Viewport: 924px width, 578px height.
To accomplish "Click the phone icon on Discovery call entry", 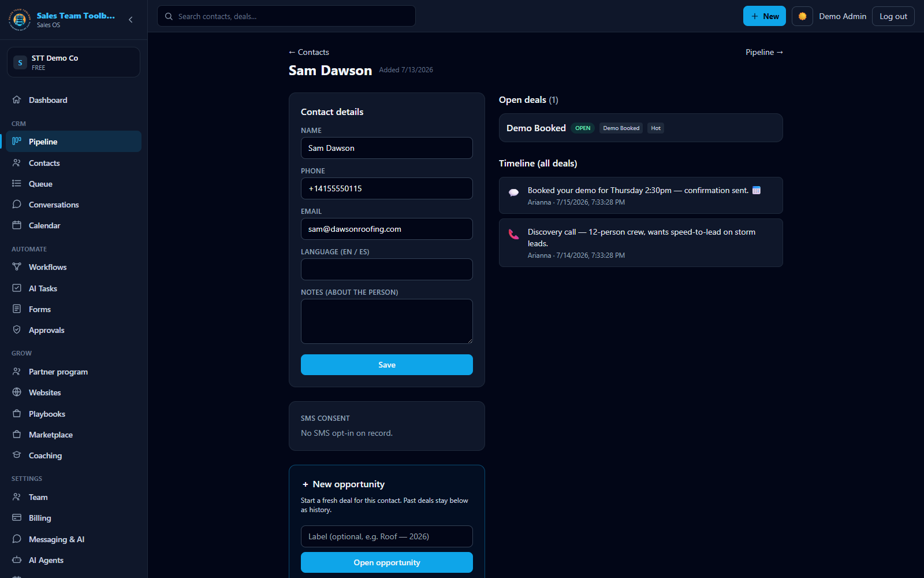I will click(x=513, y=234).
